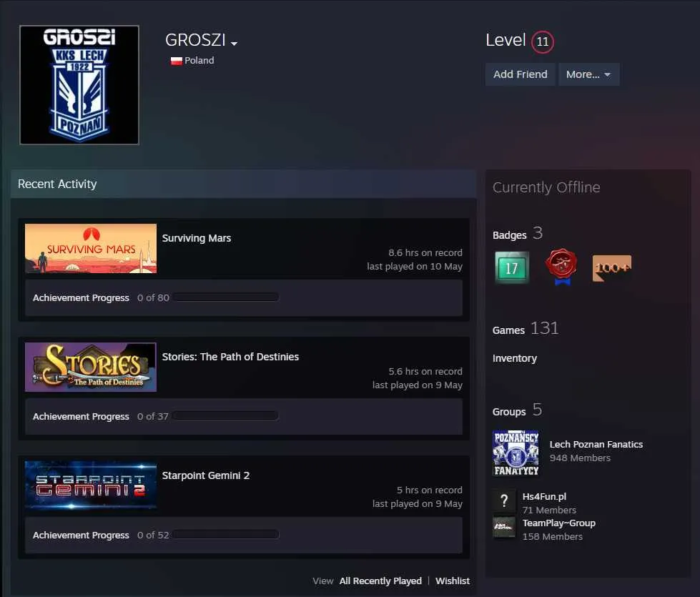View Starpoint Gemini 2 achievement progress bar
700x597 pixels.
pos(225,535)
